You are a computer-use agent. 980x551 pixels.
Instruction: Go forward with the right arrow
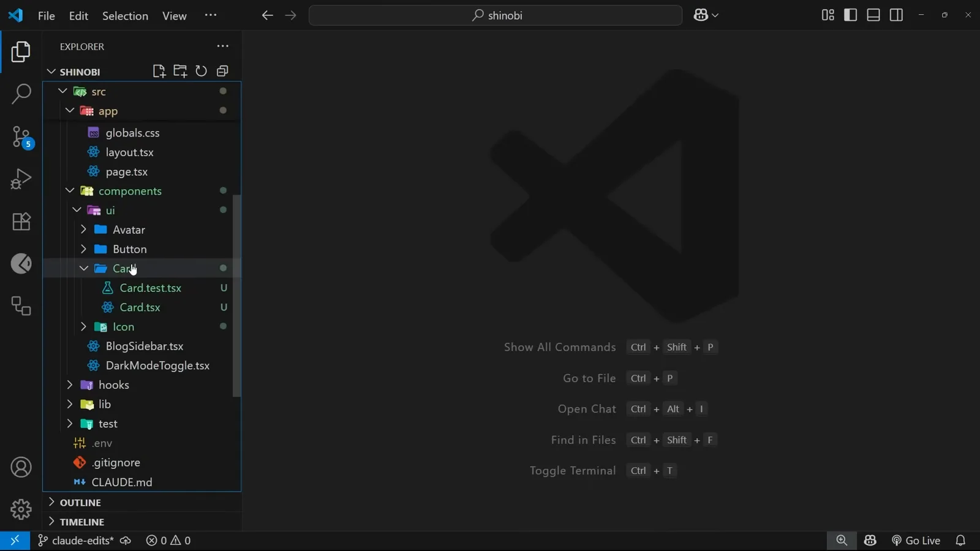click(x=290, y=15)
